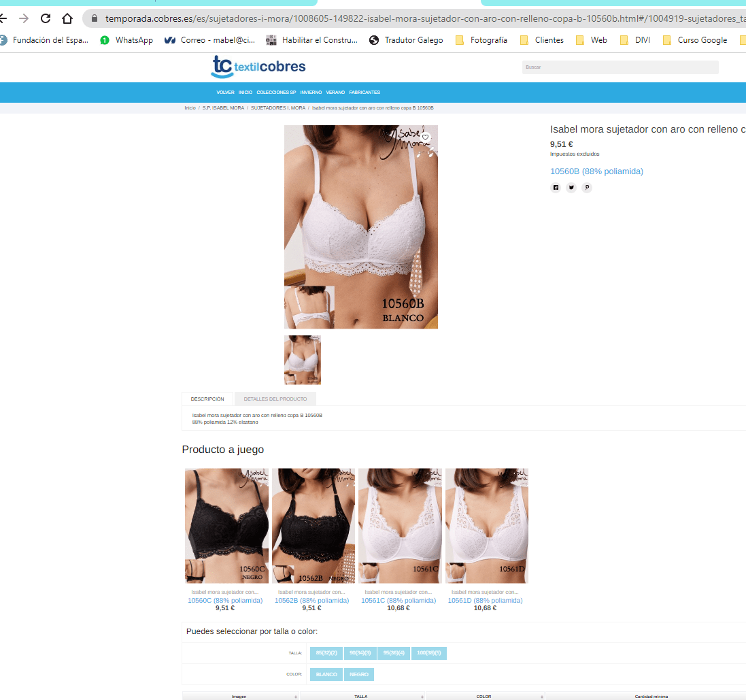This screenshot has width=746, height=700.
Task: Open VERANO menu item
Action: pos(335,93)
